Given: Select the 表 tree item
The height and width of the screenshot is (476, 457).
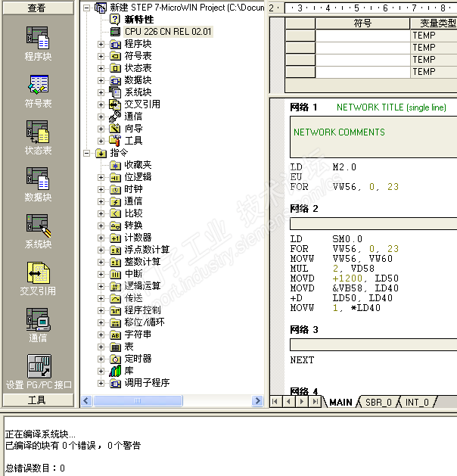Looking at the screenshot, I should tap(129, 347).
